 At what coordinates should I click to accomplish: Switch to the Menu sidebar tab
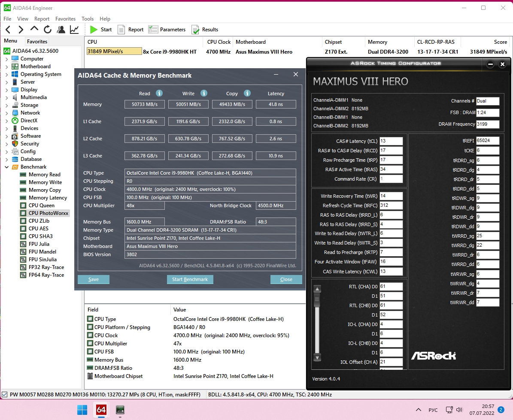[10, 41]
